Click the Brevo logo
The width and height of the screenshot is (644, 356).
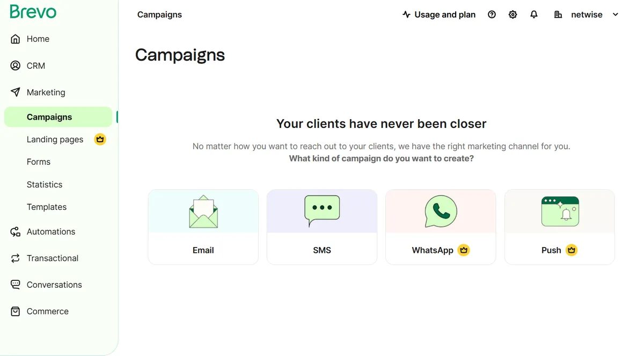33,11
